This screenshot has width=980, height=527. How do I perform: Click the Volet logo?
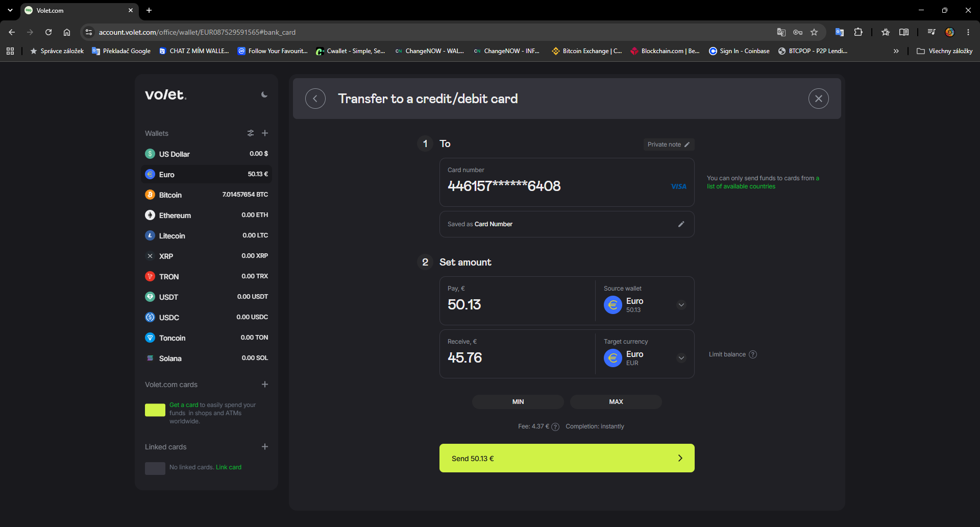[x=166, y=94]
